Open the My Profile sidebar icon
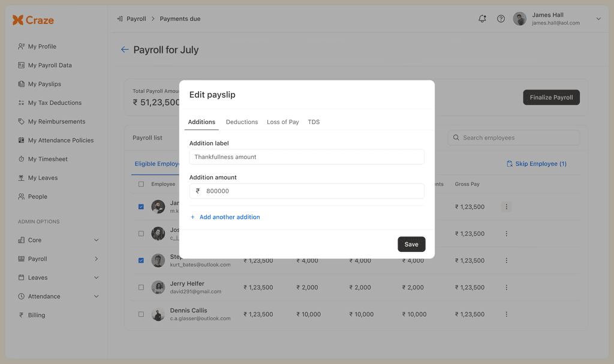614x364 pixels. point(20,46)
